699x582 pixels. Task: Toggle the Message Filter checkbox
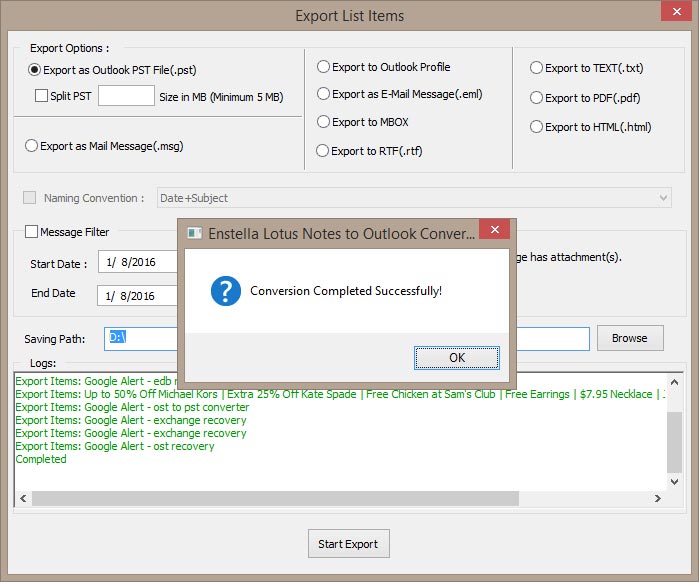31,232
